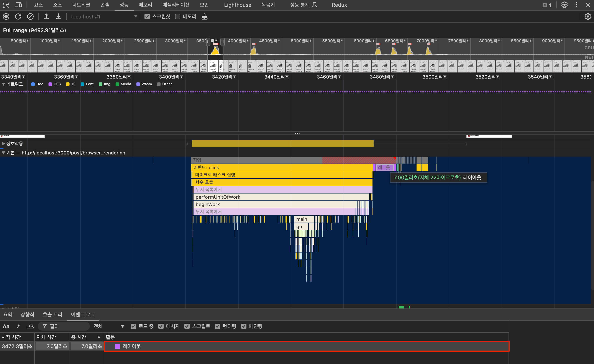This screenshot has width=594, height=364.
Task: Click the 필터 input field
Action: pyautogui.click(x=64, y=326)
